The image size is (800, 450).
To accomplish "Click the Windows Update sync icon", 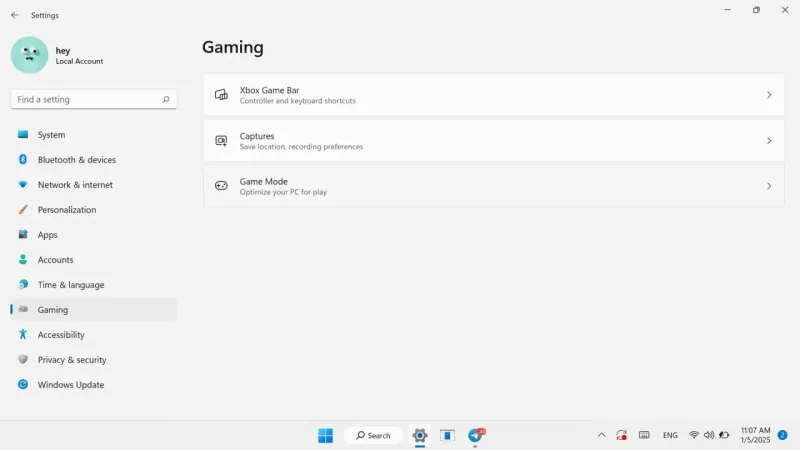I will [x=23, y=384].
